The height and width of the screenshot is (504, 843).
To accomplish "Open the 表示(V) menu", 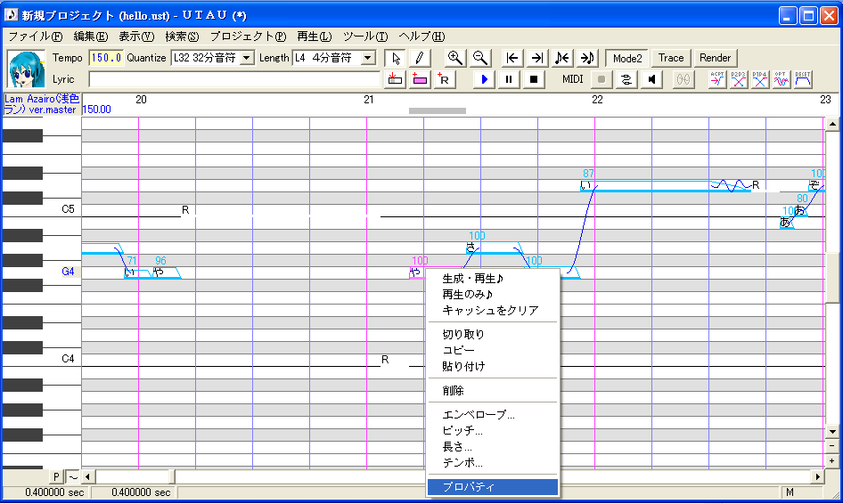I will click(136, 37).
